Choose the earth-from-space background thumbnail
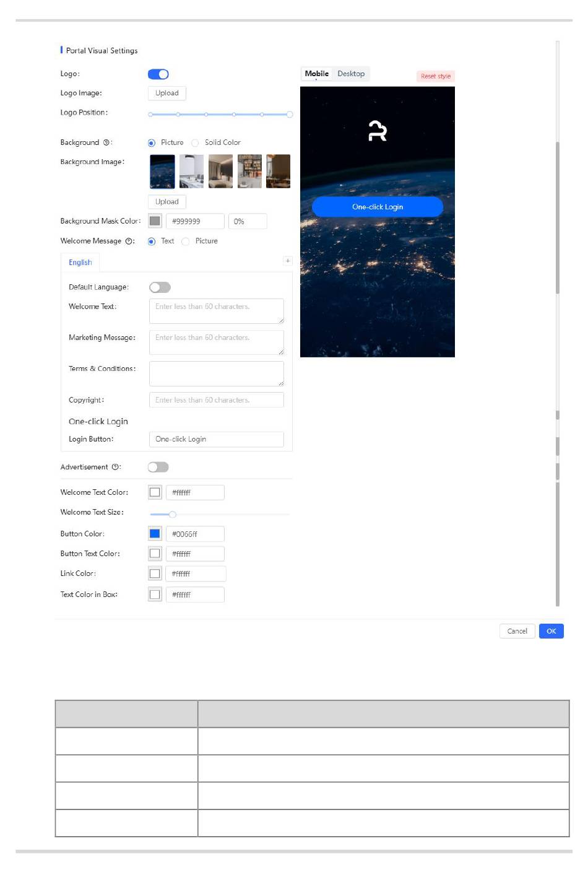The image size is (588, 872). point(162,172)
